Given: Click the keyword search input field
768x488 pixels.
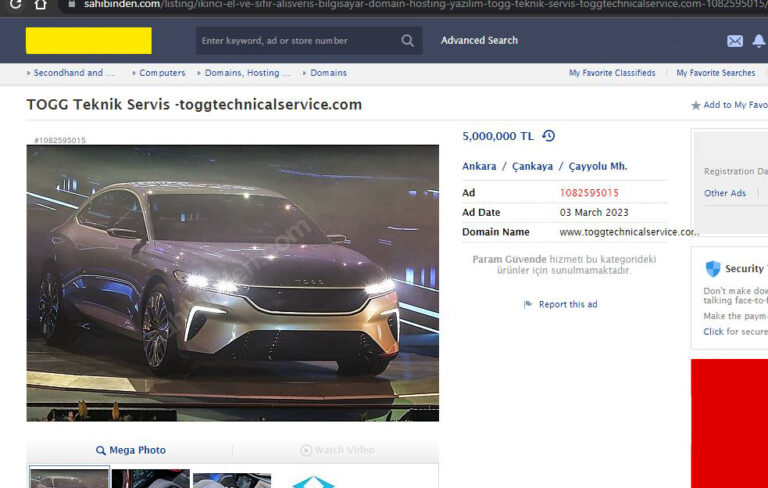Looking at the screenshot, I should point(298,41).
